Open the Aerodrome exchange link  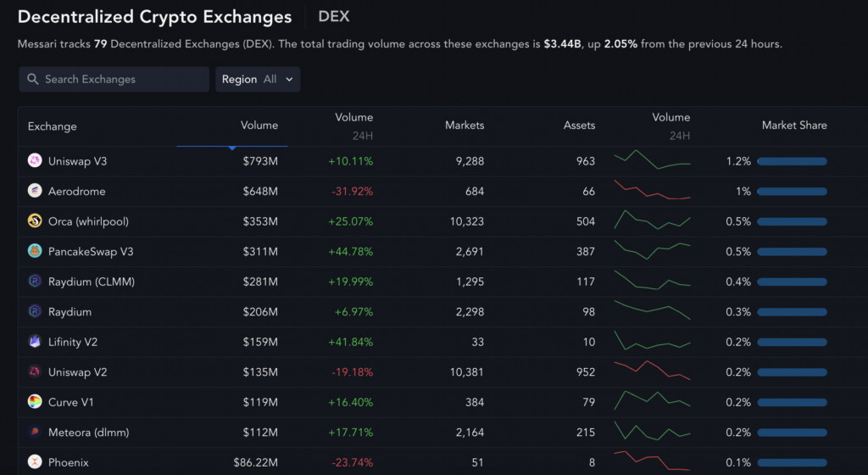(76, 191)
